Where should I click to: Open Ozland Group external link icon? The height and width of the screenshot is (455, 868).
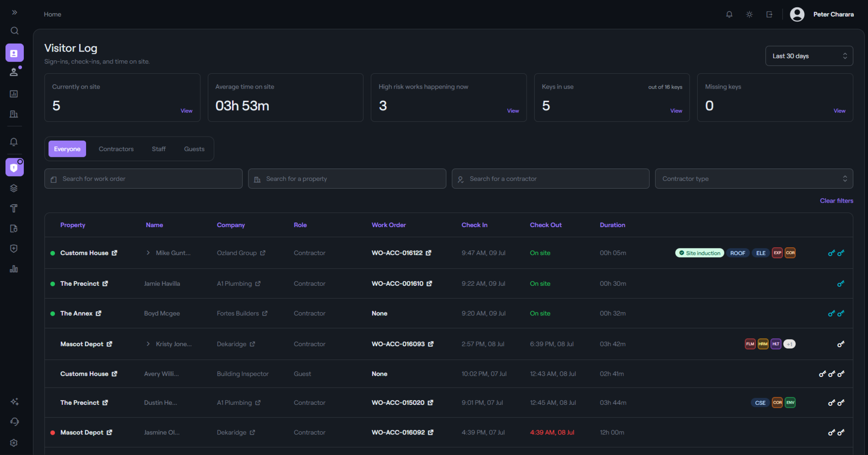[x=263, y=253]
